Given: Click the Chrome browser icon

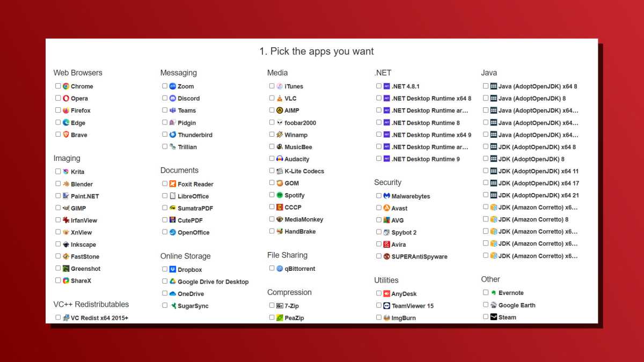Looking at the screenshot, I should pyautogui.click(x=66, y=86).
